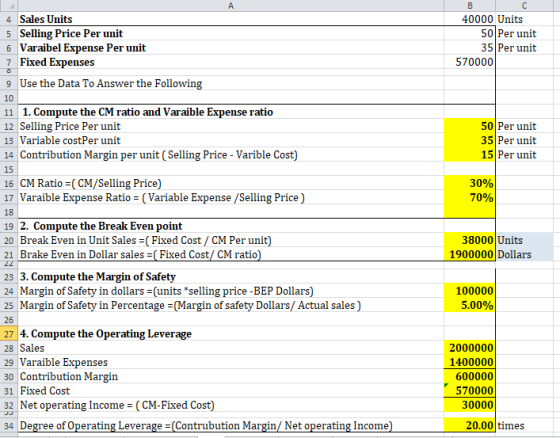Click the 'Dollars' cell in column C
This screenshot has height=438, width=560.
coord(524,254)
